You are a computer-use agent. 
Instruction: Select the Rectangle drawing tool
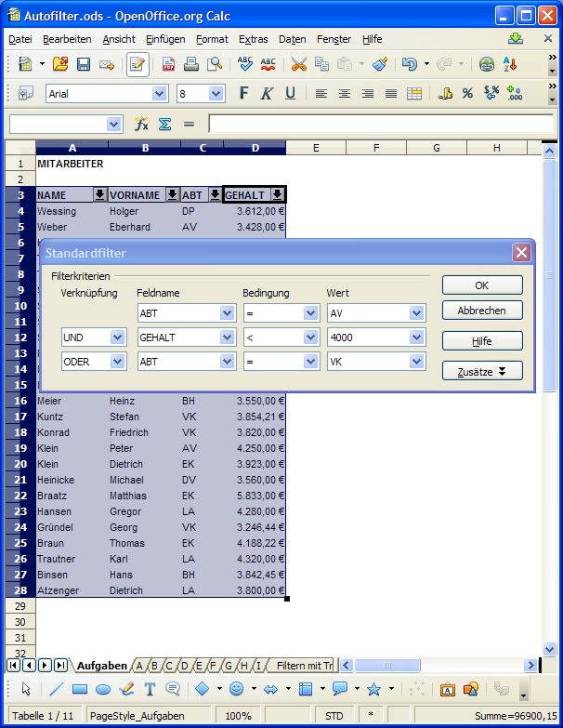80,689
